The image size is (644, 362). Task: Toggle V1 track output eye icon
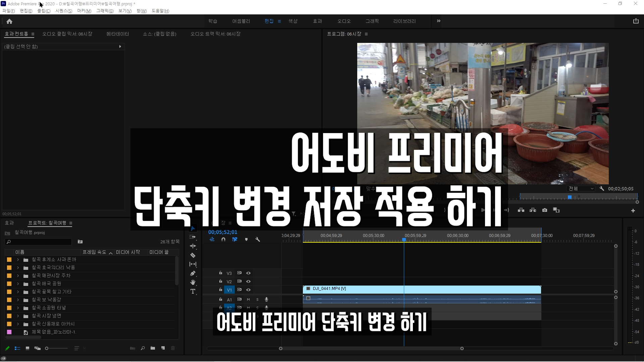coord(249,290)
